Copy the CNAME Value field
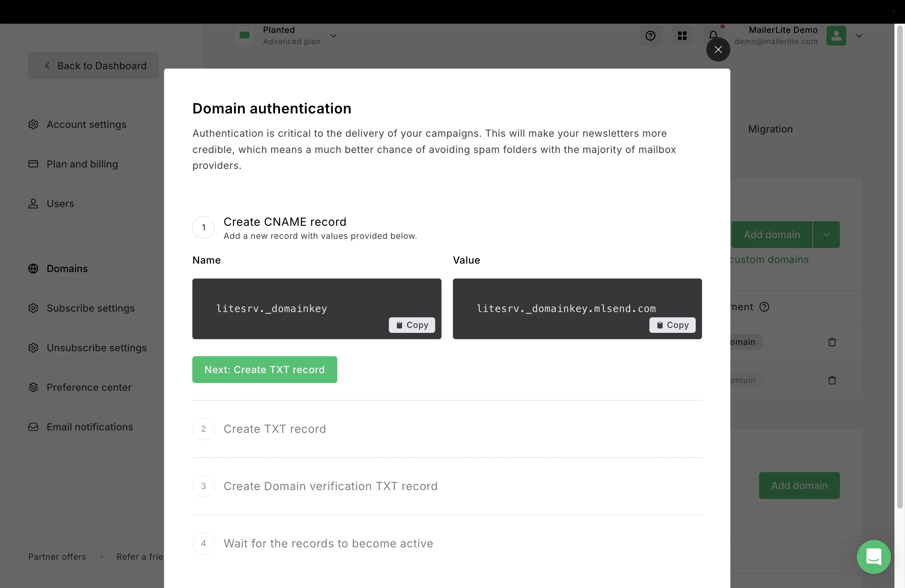 coord(672,325)
